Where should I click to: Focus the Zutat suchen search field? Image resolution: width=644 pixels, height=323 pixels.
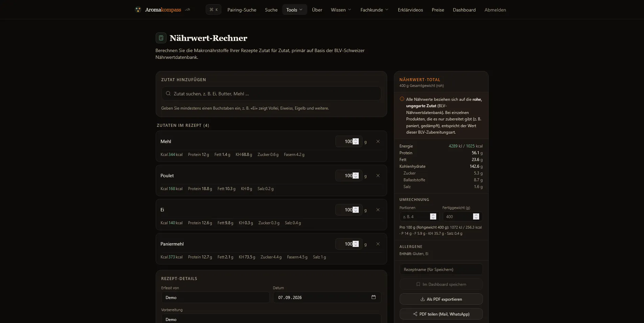click(271, 94)
